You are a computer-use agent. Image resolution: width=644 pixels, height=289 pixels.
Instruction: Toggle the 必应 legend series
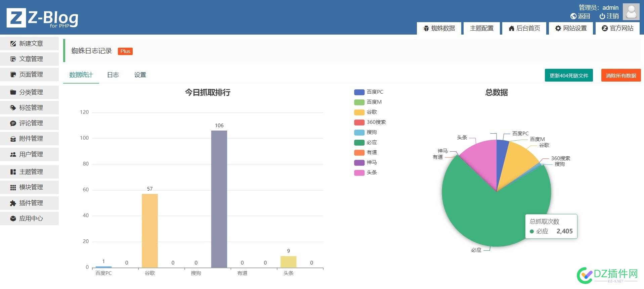[366, 142]
